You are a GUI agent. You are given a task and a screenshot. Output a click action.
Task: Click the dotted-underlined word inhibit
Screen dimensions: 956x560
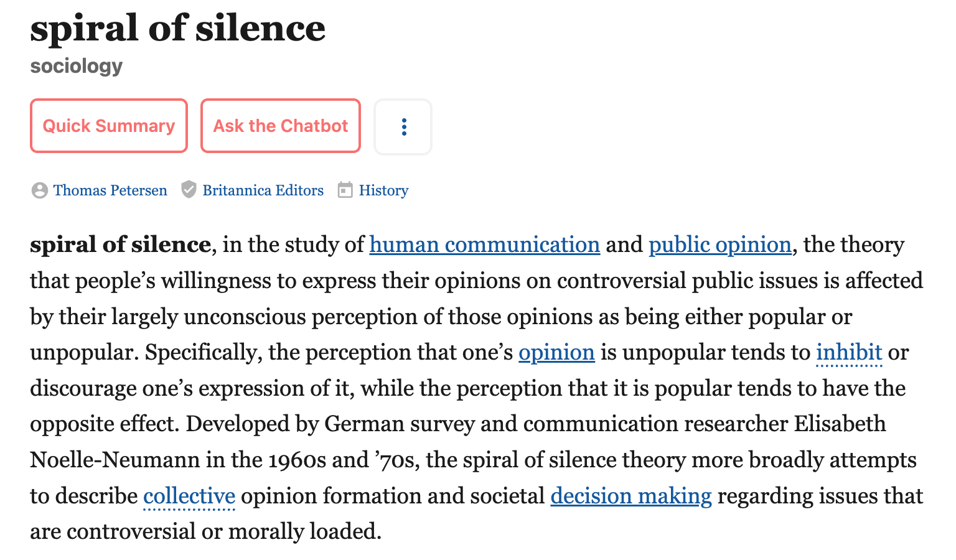click(849, 352)
